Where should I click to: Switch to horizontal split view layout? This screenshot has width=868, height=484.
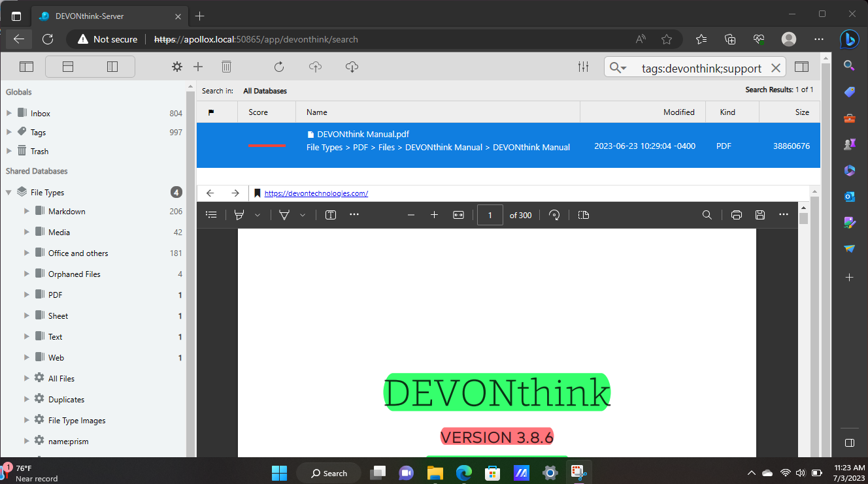pyautogui.click(x=68, y=67)
